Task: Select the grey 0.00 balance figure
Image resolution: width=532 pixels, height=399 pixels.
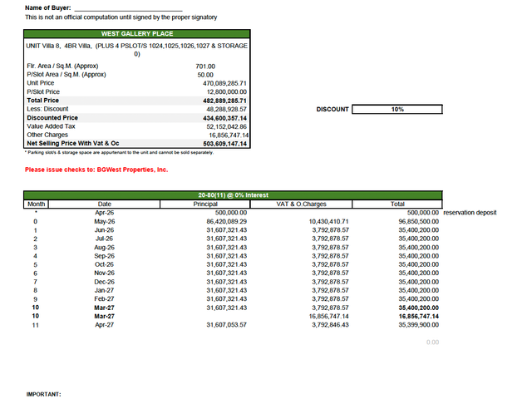Action: pyautogui.click(x=432, y=342)
